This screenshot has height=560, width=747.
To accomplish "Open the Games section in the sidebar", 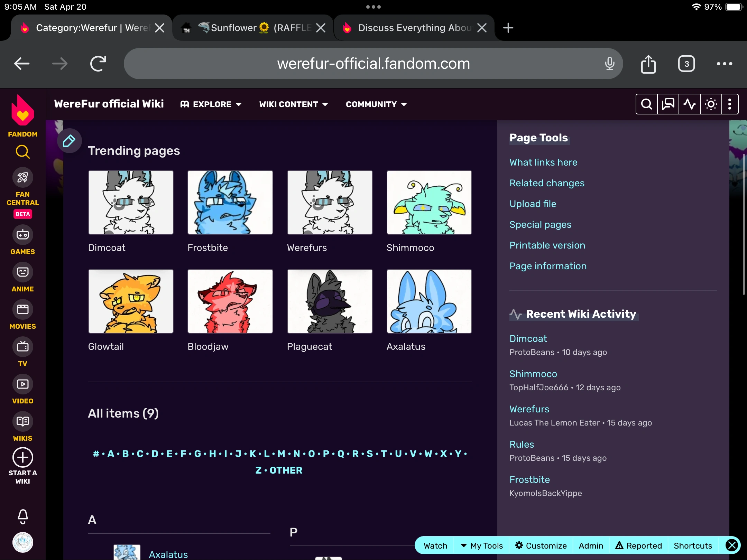I will (x=22, y=234).
